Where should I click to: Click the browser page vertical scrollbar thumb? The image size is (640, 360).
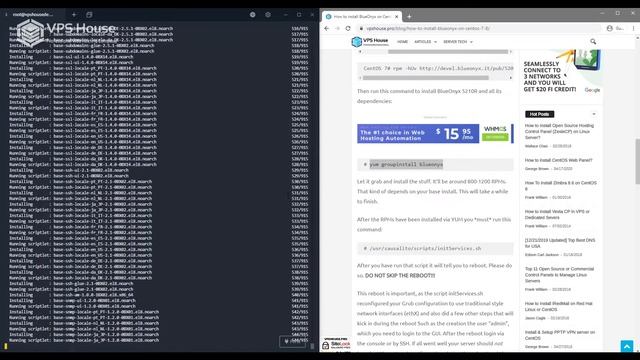coord(637,161)
